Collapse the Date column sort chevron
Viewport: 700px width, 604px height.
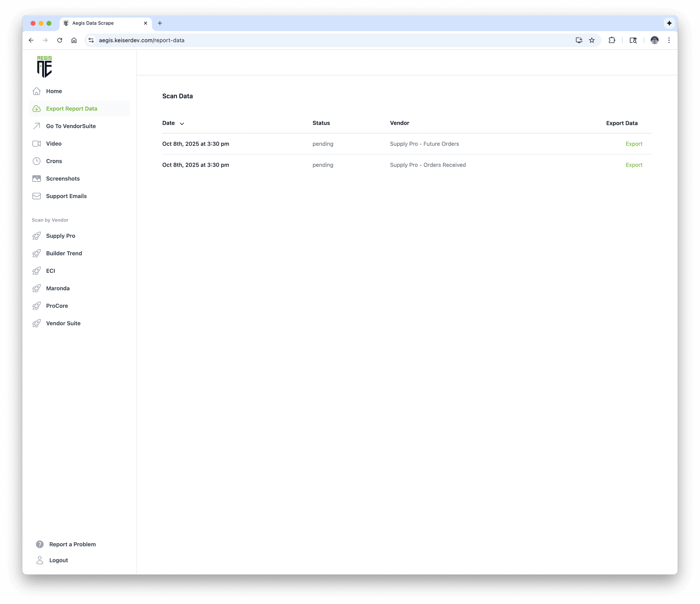pos(182,123)
